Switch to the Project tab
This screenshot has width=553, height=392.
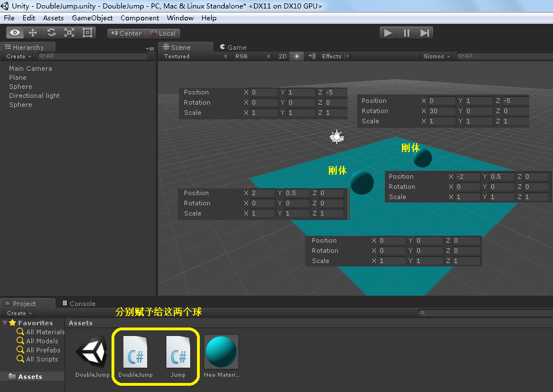coord(28,304)
